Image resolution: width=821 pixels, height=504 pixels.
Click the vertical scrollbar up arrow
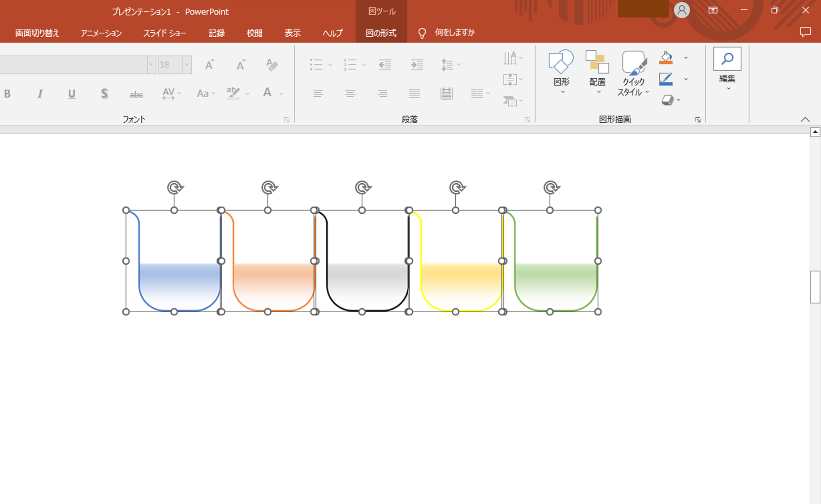click(x=815, y=132)
